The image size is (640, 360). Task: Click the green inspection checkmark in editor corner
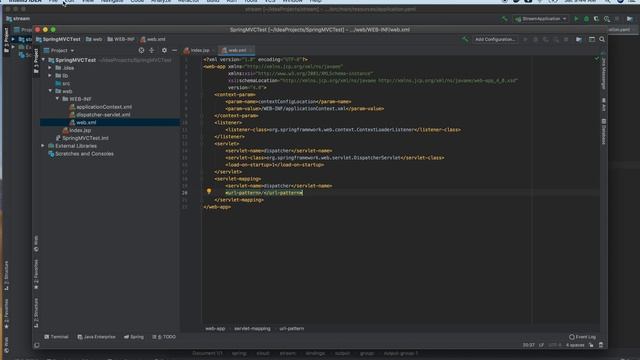pos(596,59)
